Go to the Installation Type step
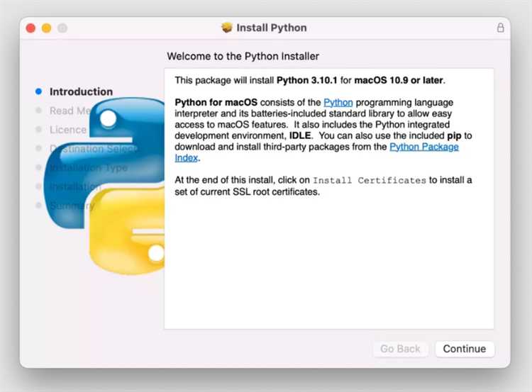This screenshot has width=532, height=392. [88, 168]
